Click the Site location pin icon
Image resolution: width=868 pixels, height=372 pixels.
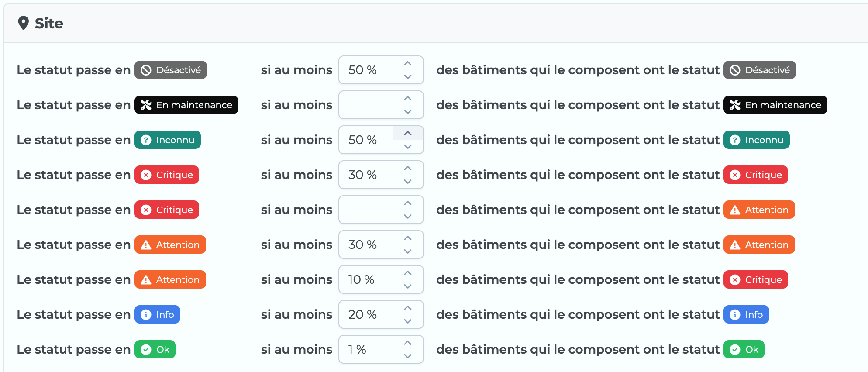(23, 23)
